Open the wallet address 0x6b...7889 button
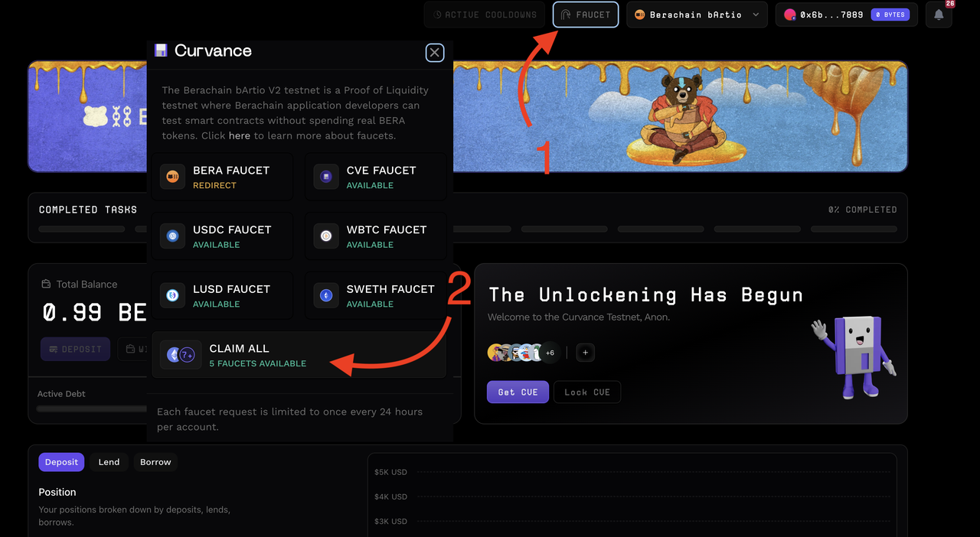The height and width of the screenshot is (537, 980). point(847,15)
